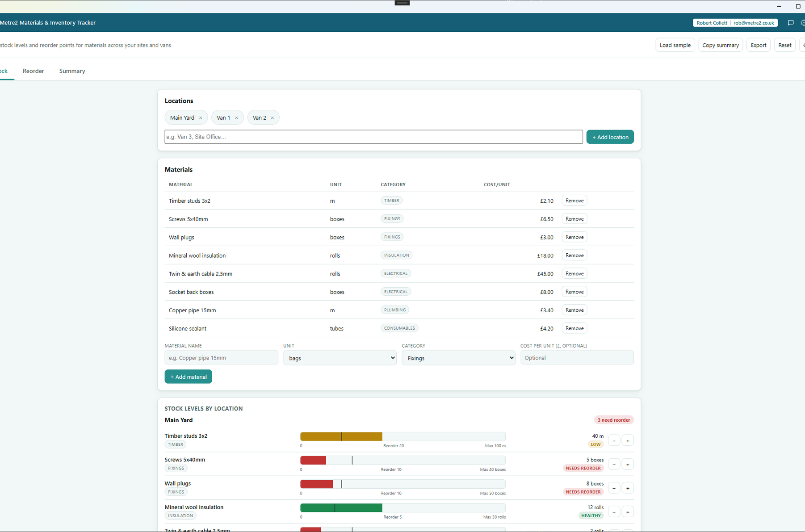Click the 3 need reorder badge

(x=614, y=420)
